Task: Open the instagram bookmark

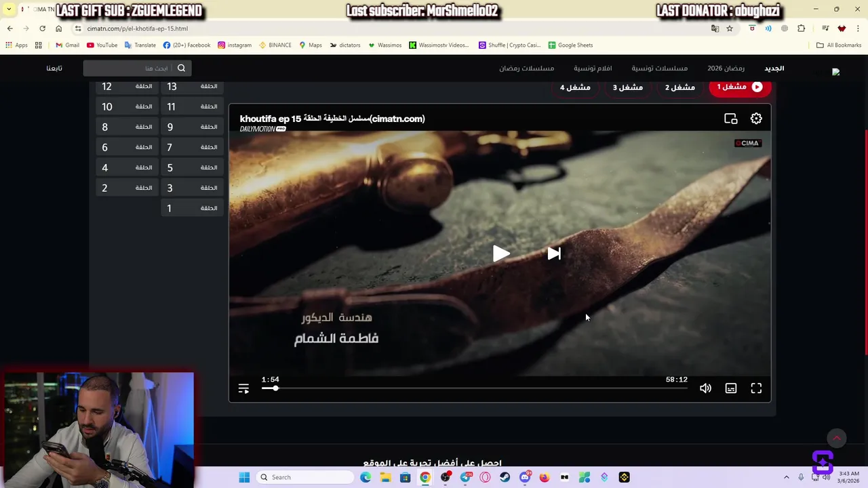Action: [235, 45]
